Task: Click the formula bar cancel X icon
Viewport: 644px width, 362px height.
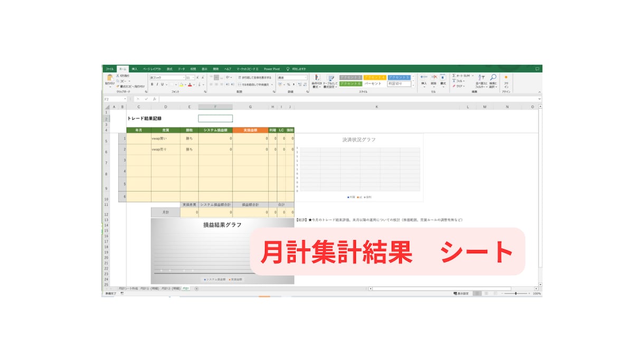Action: (138, 99)
